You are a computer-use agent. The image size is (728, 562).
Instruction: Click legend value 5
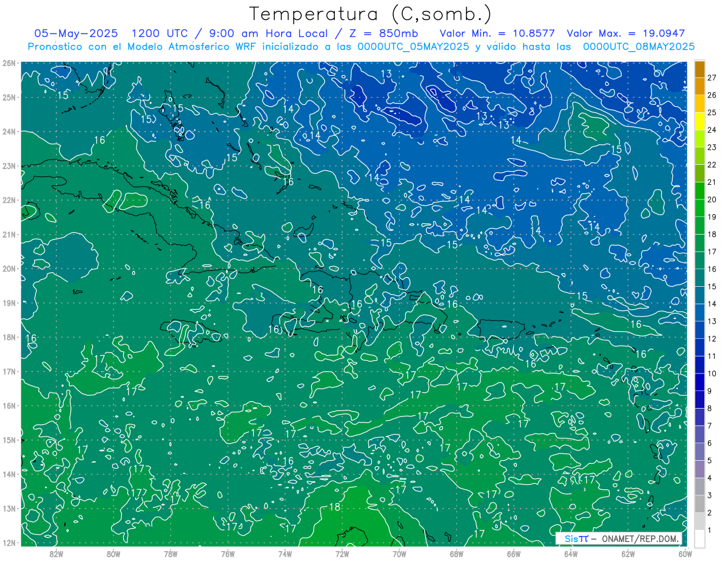[709, 461]
